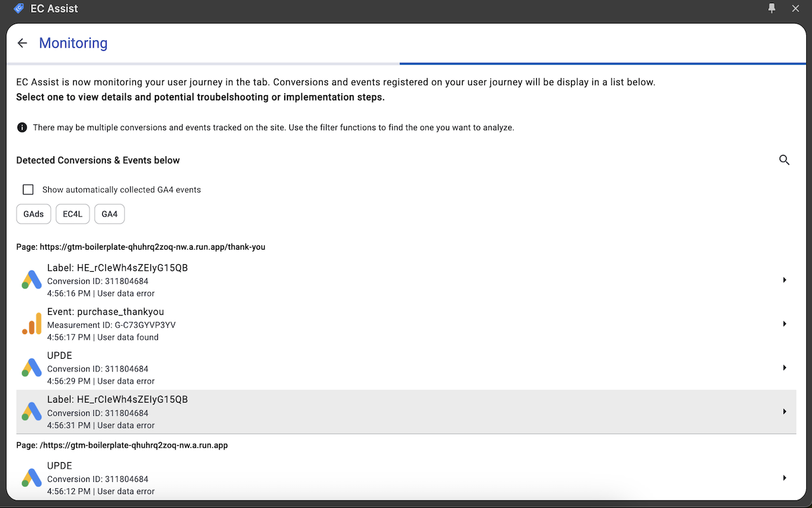Enable showing automatically collected GA4 events
The width and height of the screenshot is (812, 508).
[28, 189]
